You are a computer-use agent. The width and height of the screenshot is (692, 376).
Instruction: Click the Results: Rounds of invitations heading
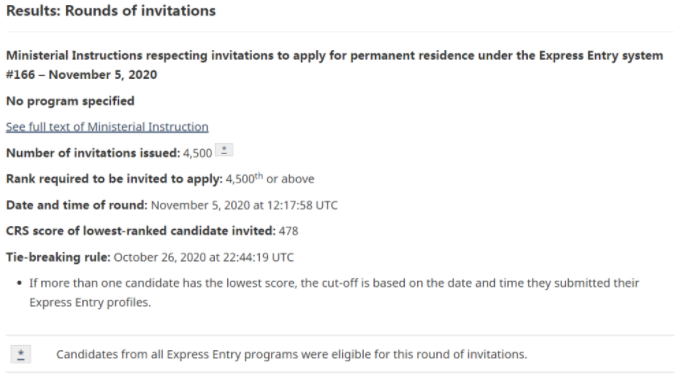111,11
